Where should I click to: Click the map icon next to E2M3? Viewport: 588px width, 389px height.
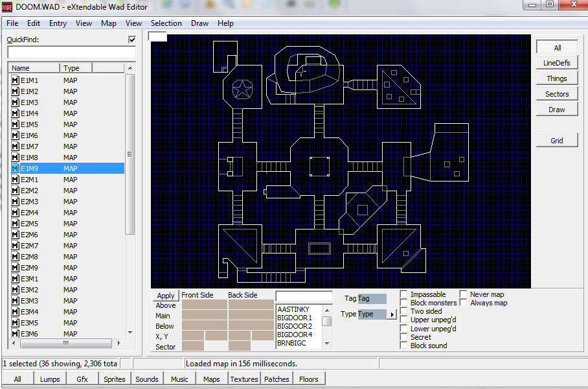click(x=16, y=202)
